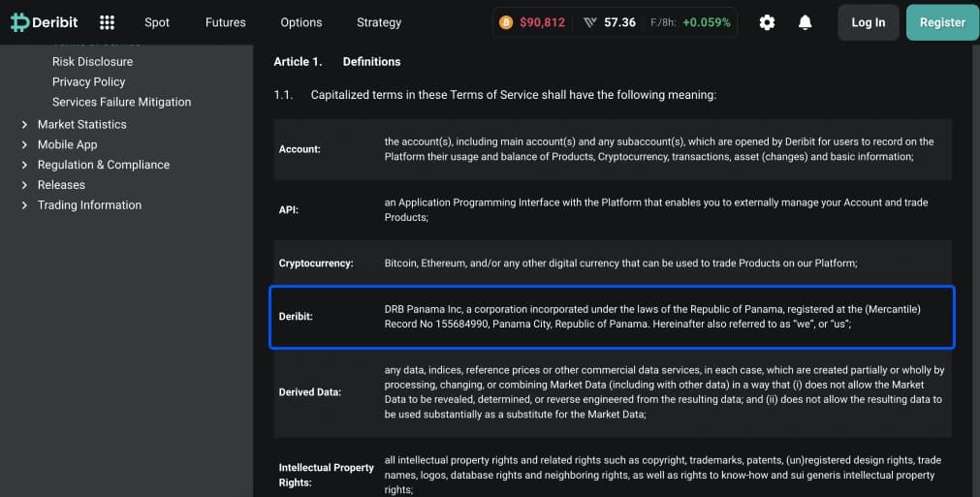This screenshot has height=497, width=980.
Task: Click the volatility index icon beside 57.36
Action: click(590, 22)
